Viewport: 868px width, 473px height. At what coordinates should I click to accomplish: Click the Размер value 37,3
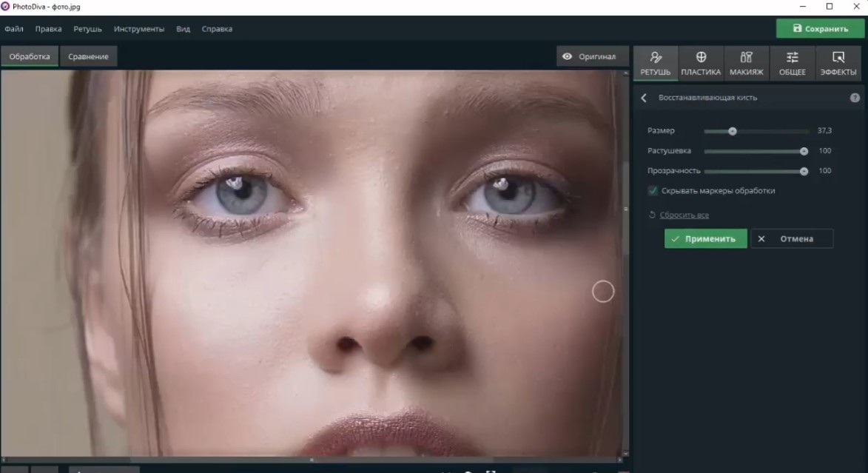pos(824,131)
